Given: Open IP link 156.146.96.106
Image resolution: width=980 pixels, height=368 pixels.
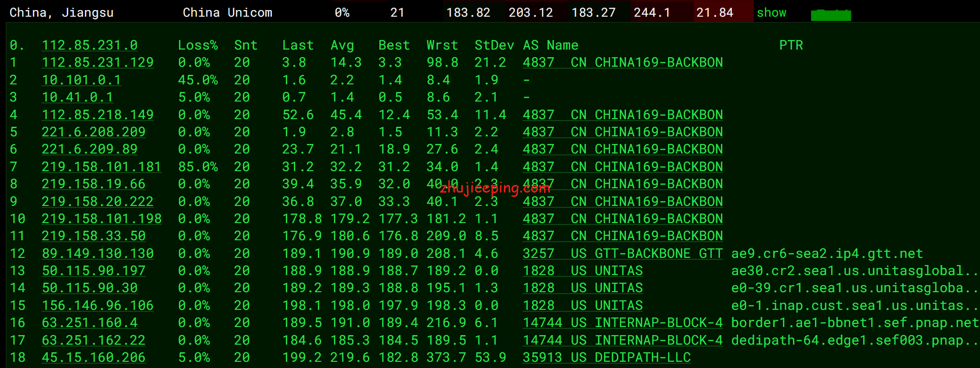Looking at the screenshot, I should (98, 306).
